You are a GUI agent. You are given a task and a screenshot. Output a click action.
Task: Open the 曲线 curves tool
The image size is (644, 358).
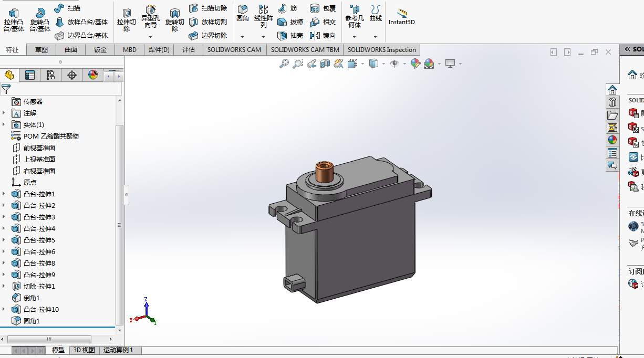[x=376, y=13]
